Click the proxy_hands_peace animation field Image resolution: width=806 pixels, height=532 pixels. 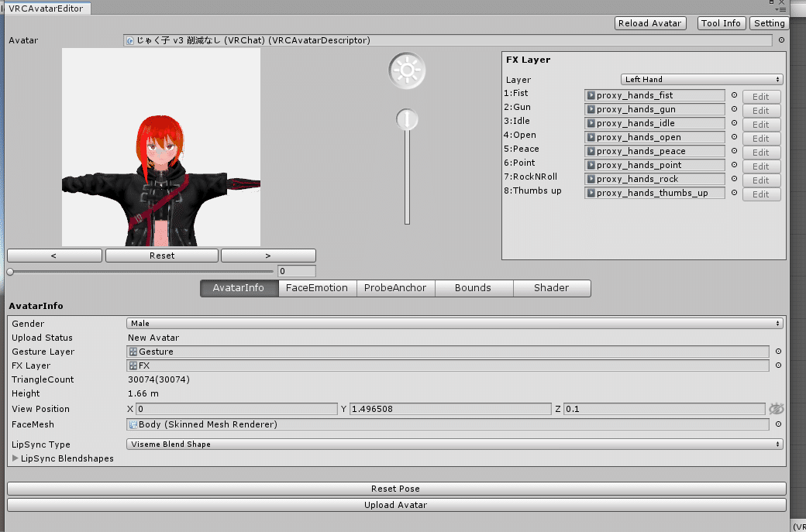[x=655, y=151]
